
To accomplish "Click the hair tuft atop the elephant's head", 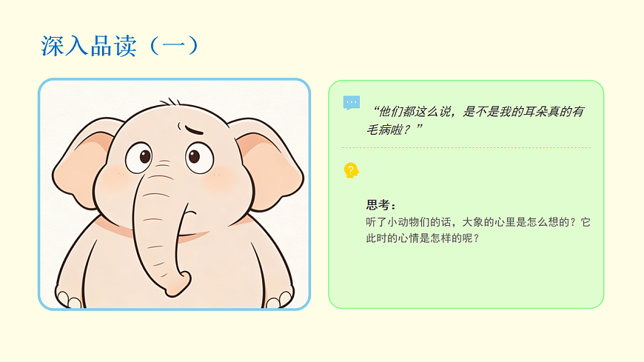I will click(x=170, y=101).
